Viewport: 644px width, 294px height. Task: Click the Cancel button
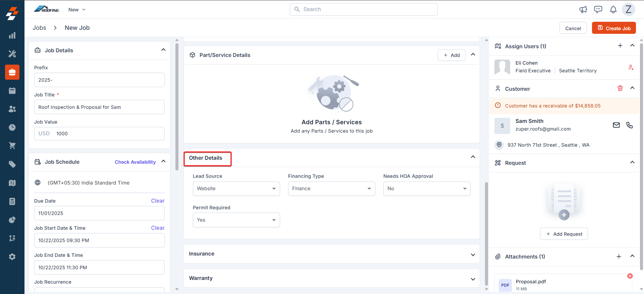[573, 28]
